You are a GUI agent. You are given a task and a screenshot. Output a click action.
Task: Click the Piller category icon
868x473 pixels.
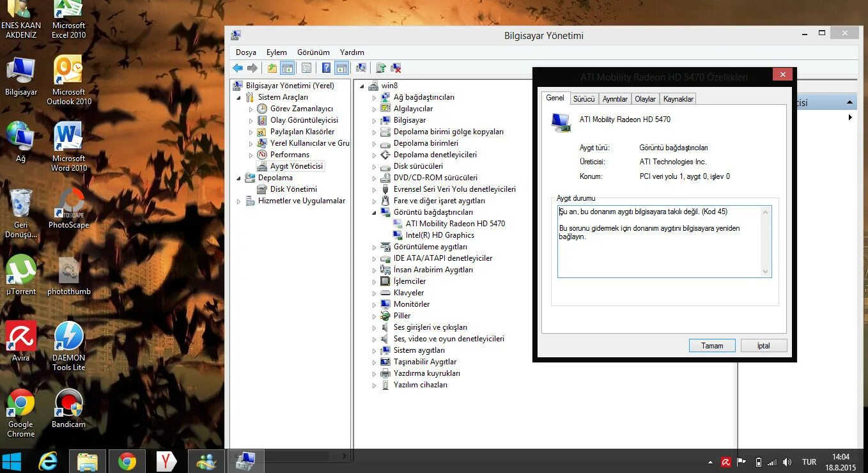[385, 316]
